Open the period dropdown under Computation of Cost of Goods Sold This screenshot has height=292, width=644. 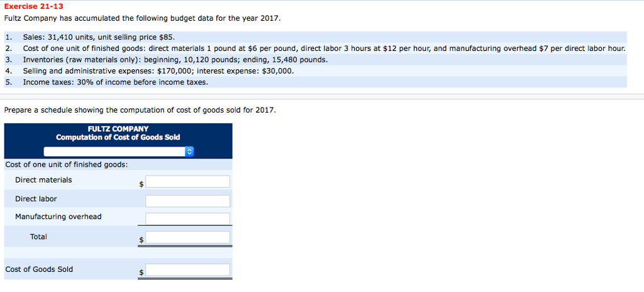pos(118,152)
